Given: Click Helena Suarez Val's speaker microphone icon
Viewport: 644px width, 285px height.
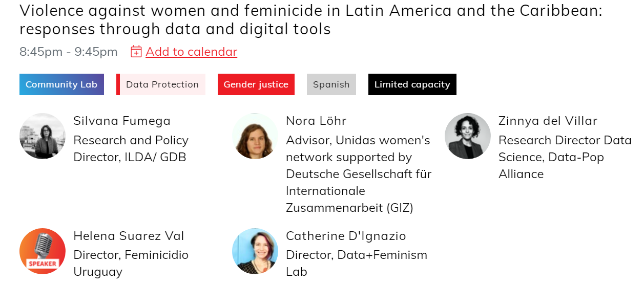Looking at the screenshot, I should (43, 251).
